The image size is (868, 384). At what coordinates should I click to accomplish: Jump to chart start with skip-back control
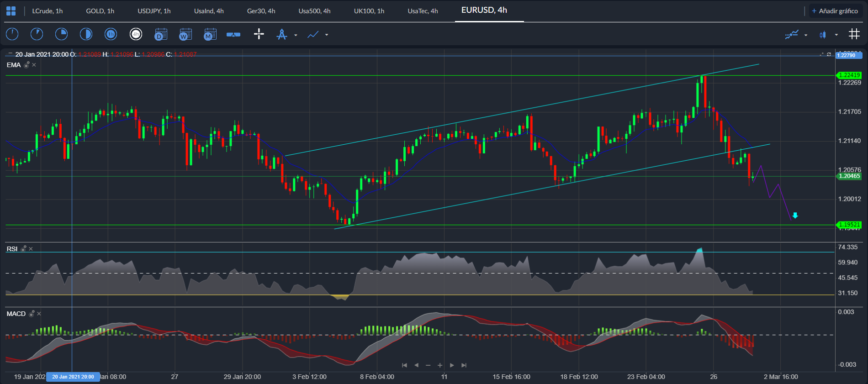pyautogui.click(x=404, y=365)
